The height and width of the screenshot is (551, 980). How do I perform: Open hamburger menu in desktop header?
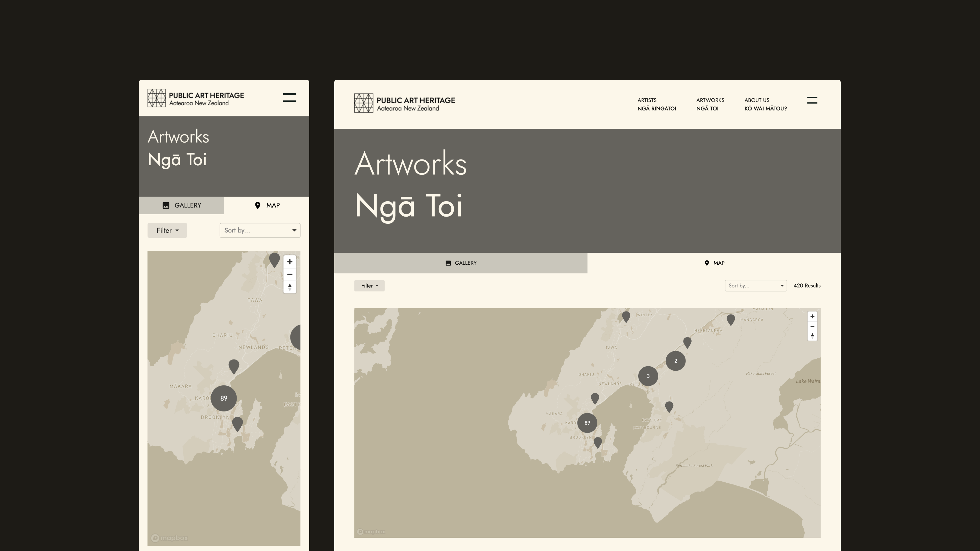(x=812, y=101)
